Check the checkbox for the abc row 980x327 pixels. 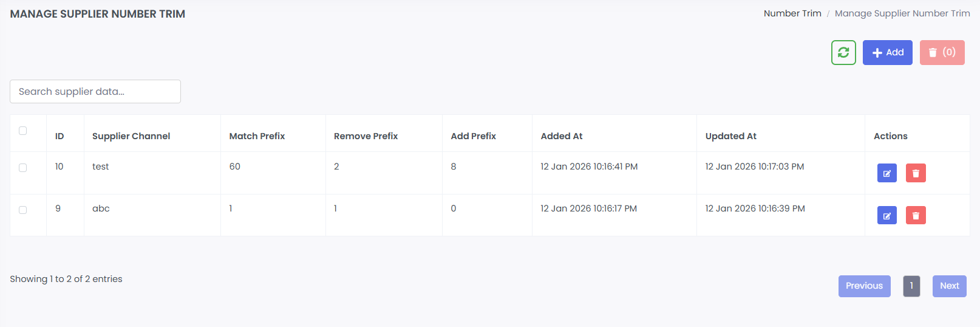click(23, 210)
